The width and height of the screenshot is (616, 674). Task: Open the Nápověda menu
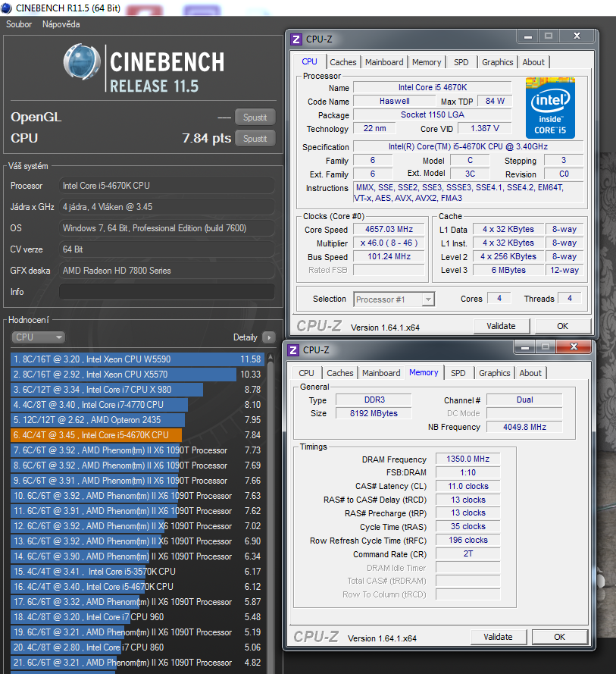(x=61, y=24)
